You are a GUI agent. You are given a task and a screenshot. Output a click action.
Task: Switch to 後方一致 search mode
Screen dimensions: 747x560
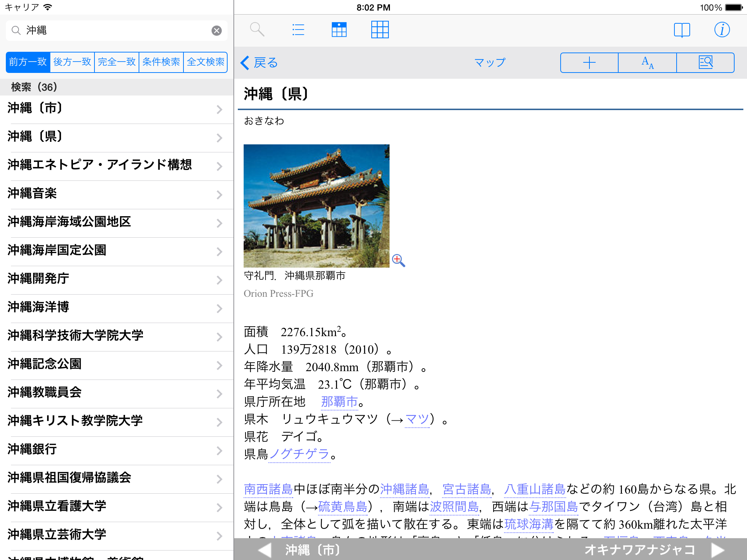(x=72, y=62)
